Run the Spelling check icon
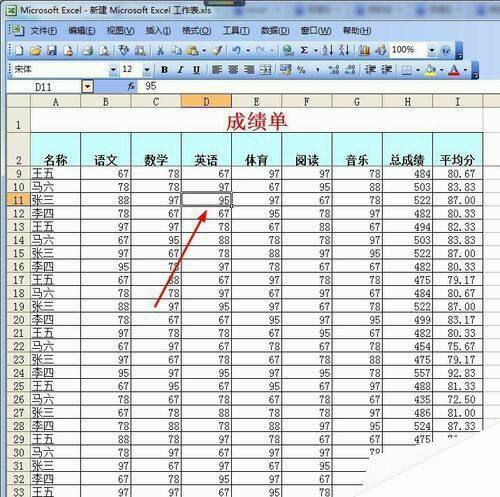Image resolution: width=500 pixels, height=497 pixels. click(x=124, y=50)
